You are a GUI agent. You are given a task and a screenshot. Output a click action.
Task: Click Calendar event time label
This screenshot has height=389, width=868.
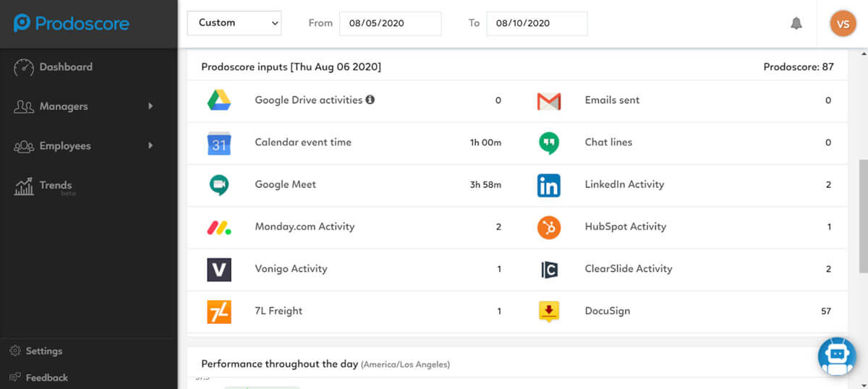point(303,142)
